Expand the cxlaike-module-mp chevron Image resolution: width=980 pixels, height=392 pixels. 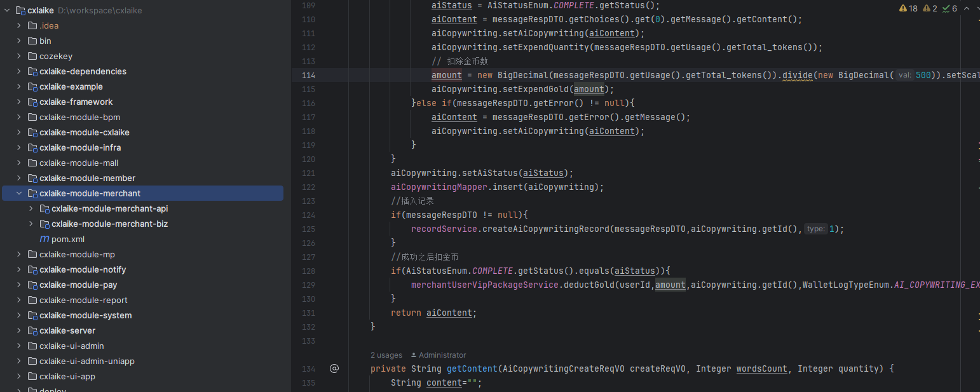[19, 254]
